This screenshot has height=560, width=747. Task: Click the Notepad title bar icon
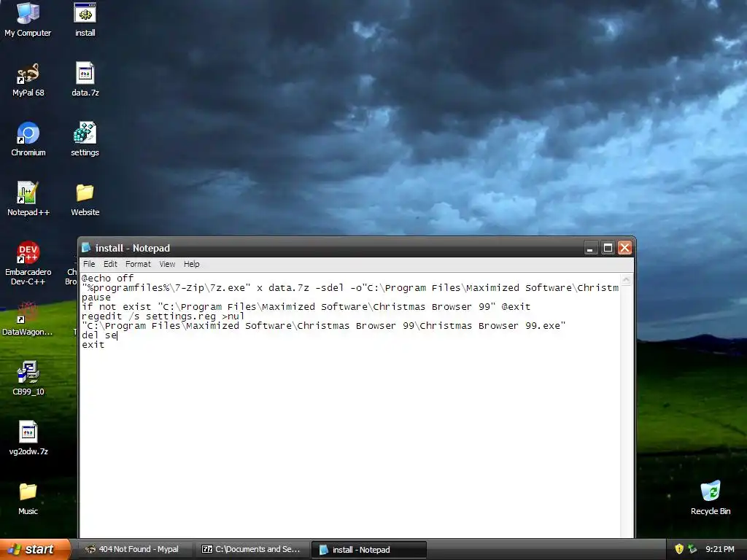86,248
